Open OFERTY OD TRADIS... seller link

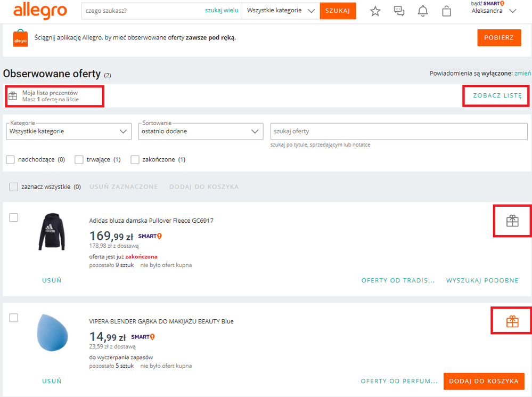(x=398, y=280)
